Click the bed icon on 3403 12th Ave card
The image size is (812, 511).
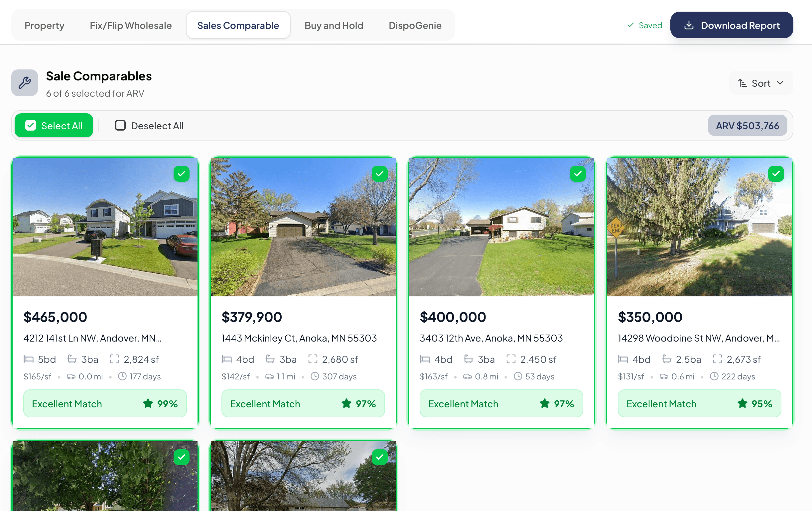pos(425,359)
